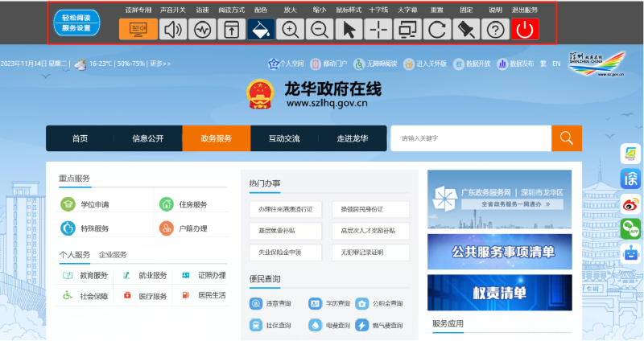Switch language to EN
The image size is (644, 341).
(556, 64)
